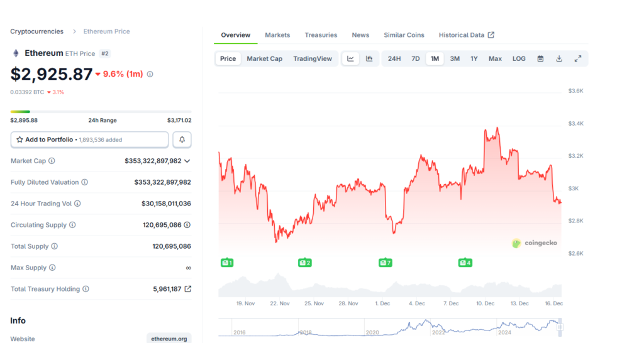Click the info icon beside the 1m percentage

click(x=150, y=74)
